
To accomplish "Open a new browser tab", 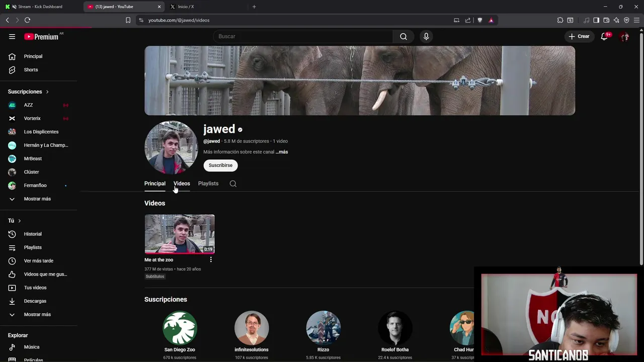I will pos(254,7).
